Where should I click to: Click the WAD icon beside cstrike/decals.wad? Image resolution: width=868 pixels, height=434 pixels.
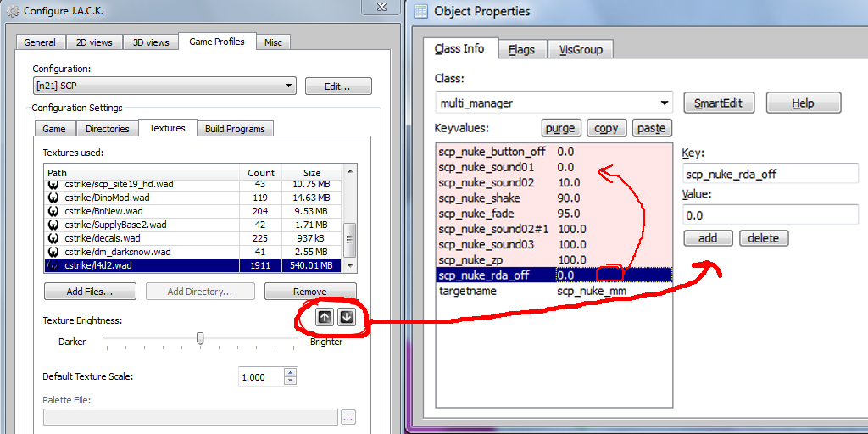coord(53,238)
